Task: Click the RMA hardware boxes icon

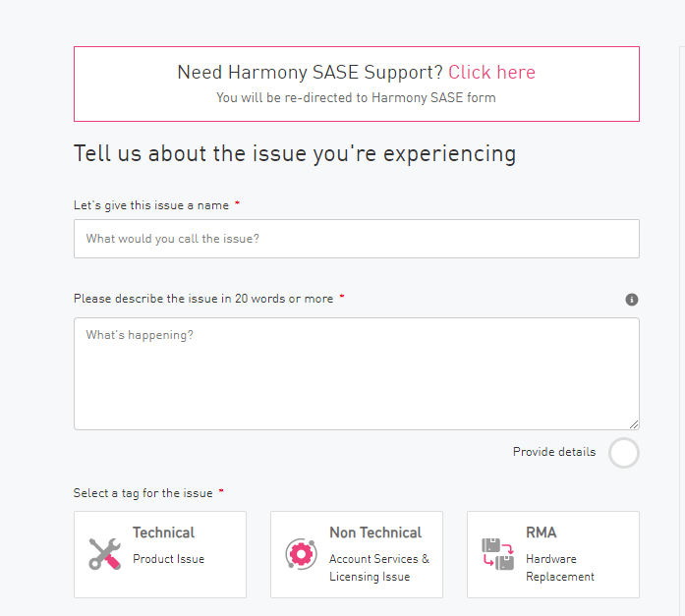Action: pos(497,554)
